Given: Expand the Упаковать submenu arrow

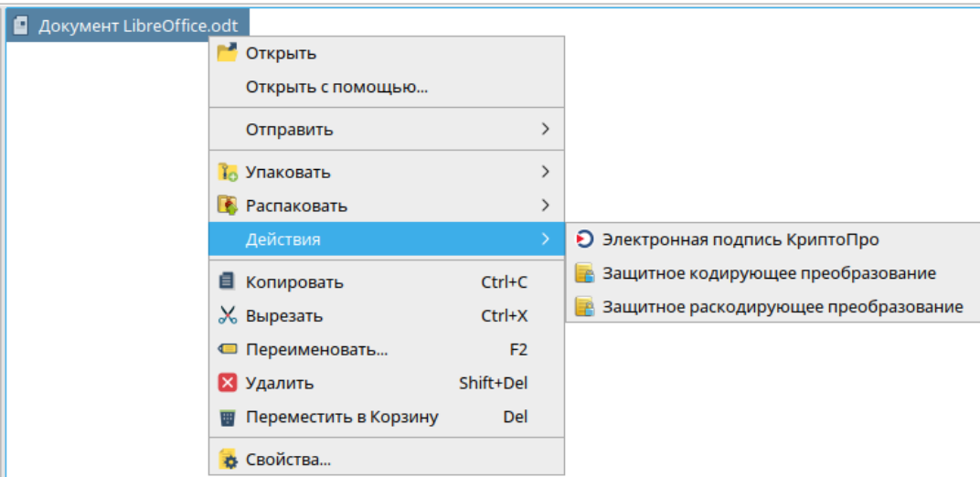Looking at the screenshot, I should coord(546,171).
